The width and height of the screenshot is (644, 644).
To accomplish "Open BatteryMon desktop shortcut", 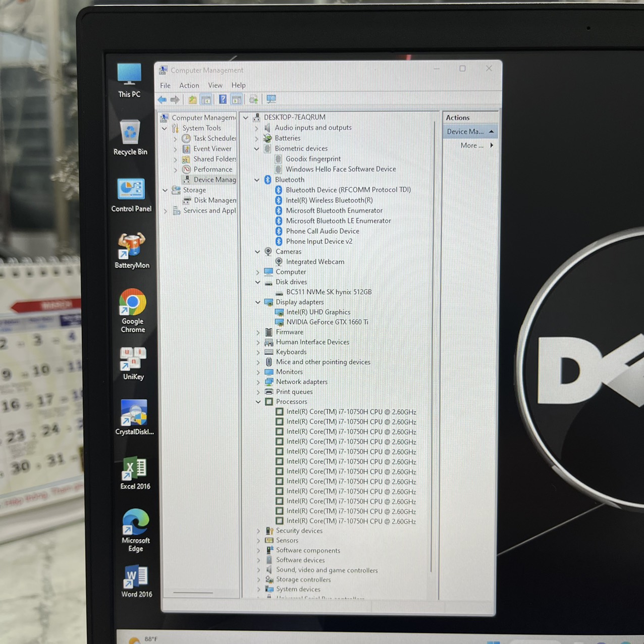I will [x=132, y=250].
